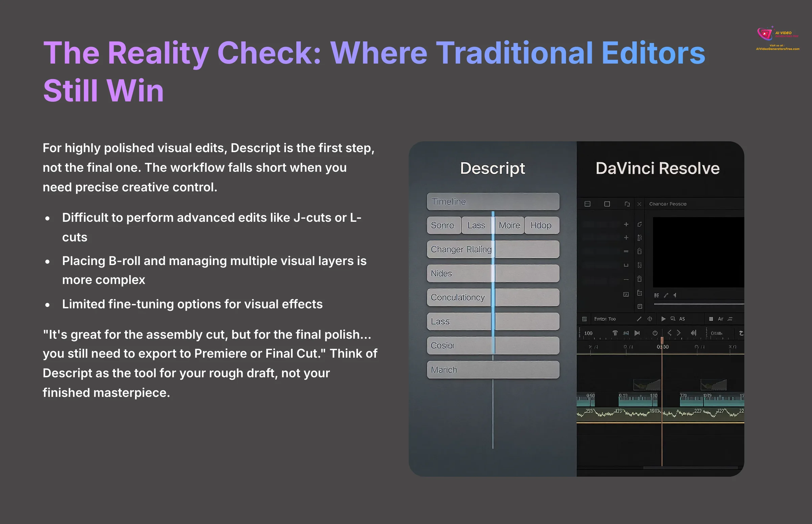
Task: Click the viewer scrub bar under the preview
Action: pos(699,304)
